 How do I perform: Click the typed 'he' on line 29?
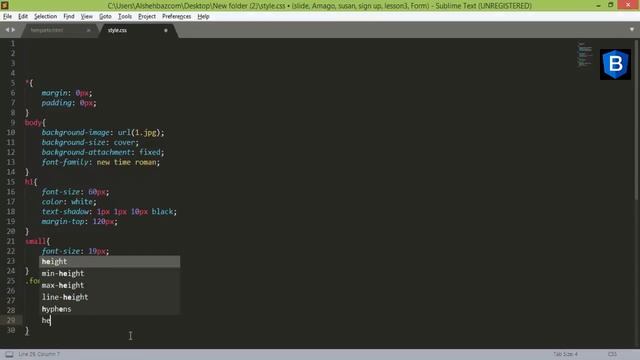tap(46, 320)
